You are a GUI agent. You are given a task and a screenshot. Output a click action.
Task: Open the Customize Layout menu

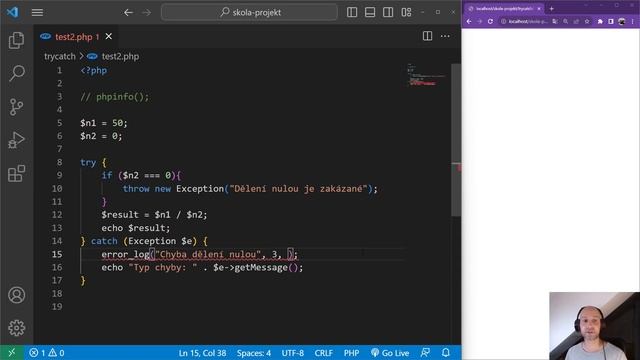pos(406,12)
